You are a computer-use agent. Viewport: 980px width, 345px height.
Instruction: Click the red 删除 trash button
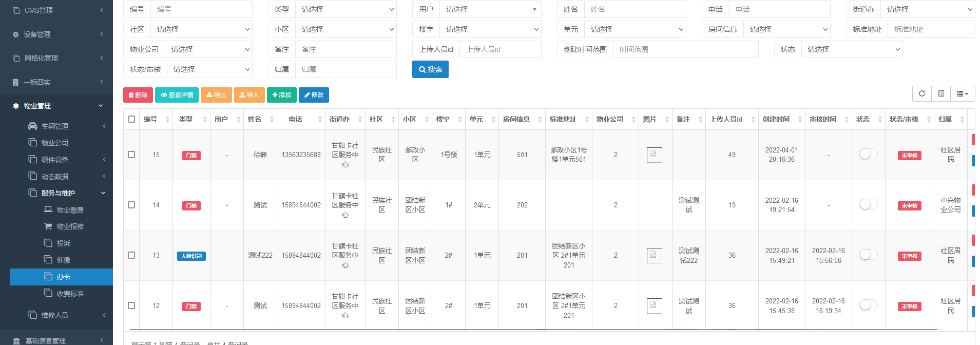tap(138, 95)
